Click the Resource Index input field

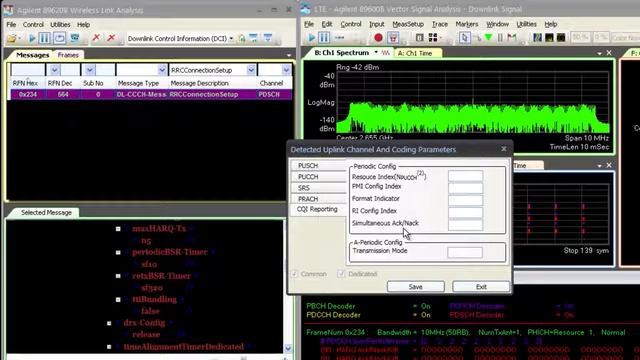465,176
